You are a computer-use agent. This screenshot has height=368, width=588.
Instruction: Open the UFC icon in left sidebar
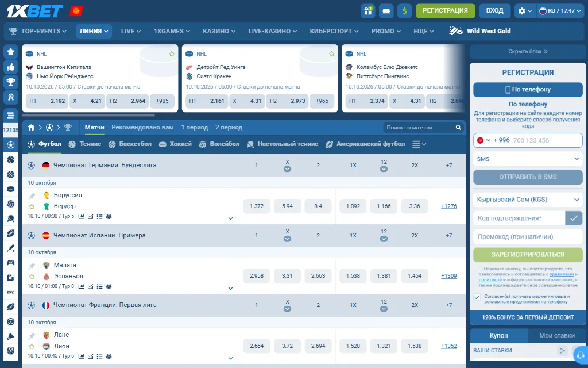[x=11, y=292]
